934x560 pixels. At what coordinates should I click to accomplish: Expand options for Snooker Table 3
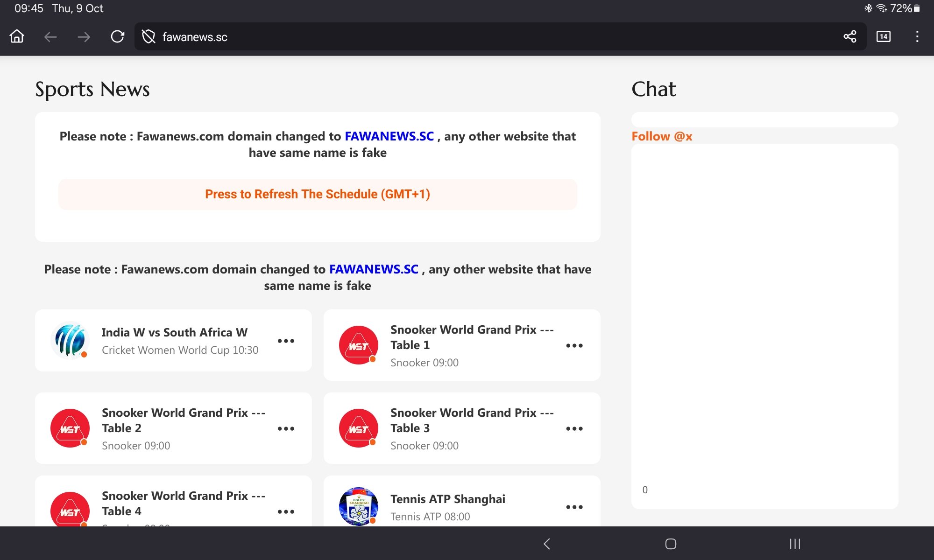[574, 428]
